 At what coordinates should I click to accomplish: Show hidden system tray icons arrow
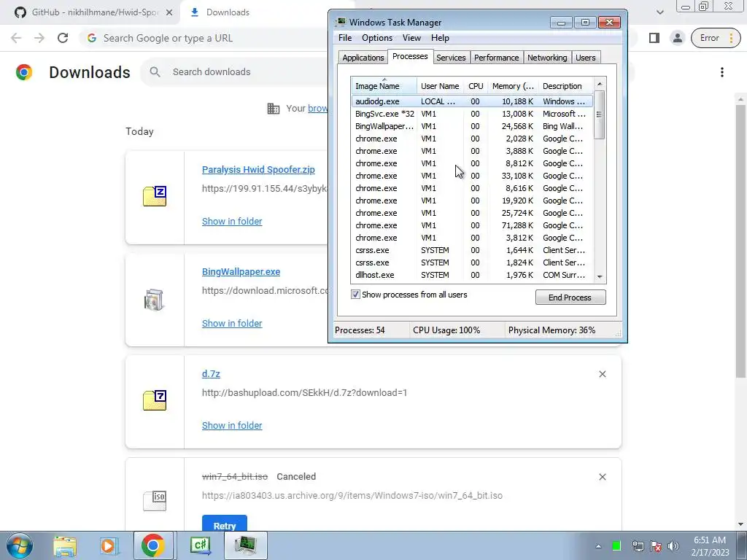tap(598, 546)
